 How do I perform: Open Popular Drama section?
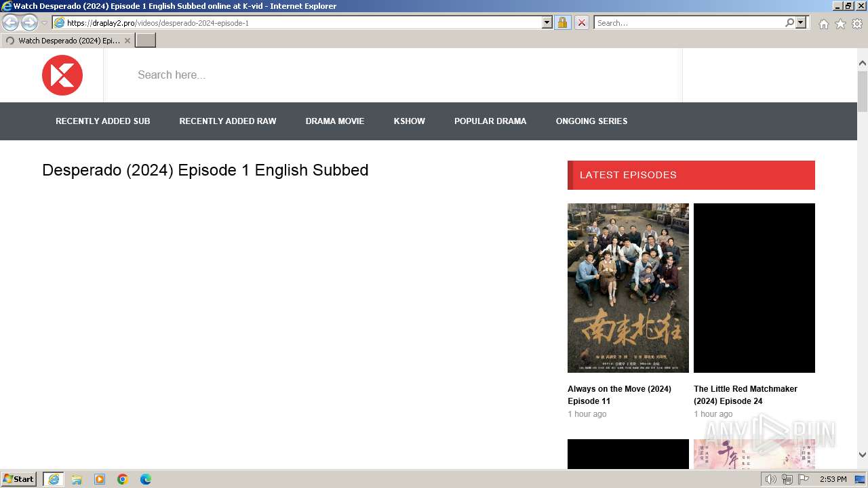490,121
